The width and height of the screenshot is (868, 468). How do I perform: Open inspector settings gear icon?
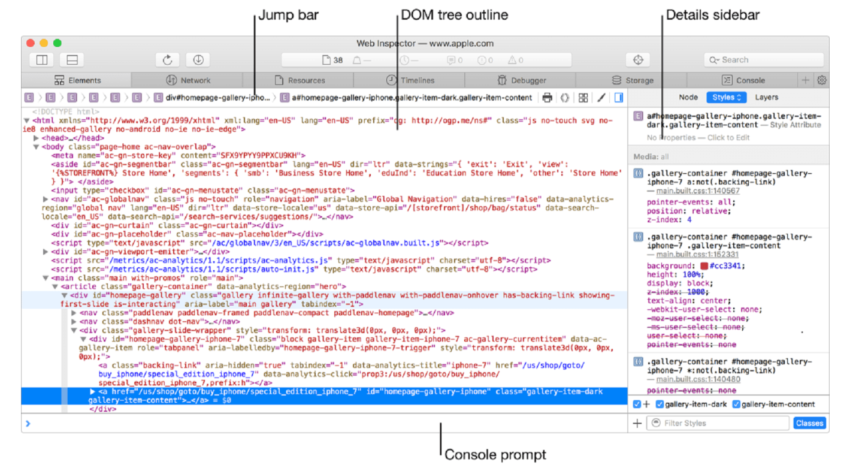(822, 80)
